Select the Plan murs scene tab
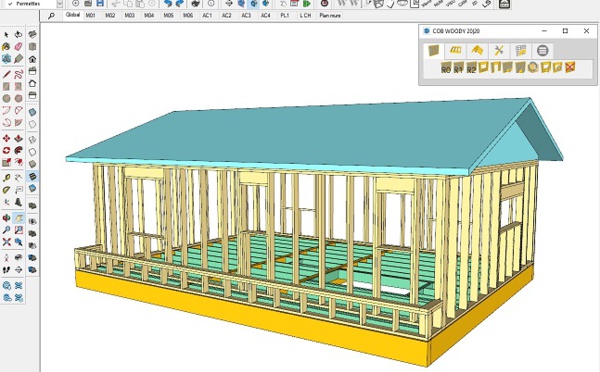The height and width of the screenshot is (372, 600). click(x=330, y=16)
